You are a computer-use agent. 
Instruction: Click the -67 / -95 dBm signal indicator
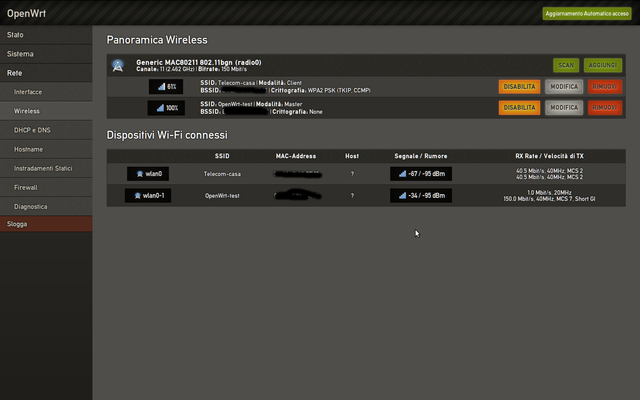click(421, 174)
